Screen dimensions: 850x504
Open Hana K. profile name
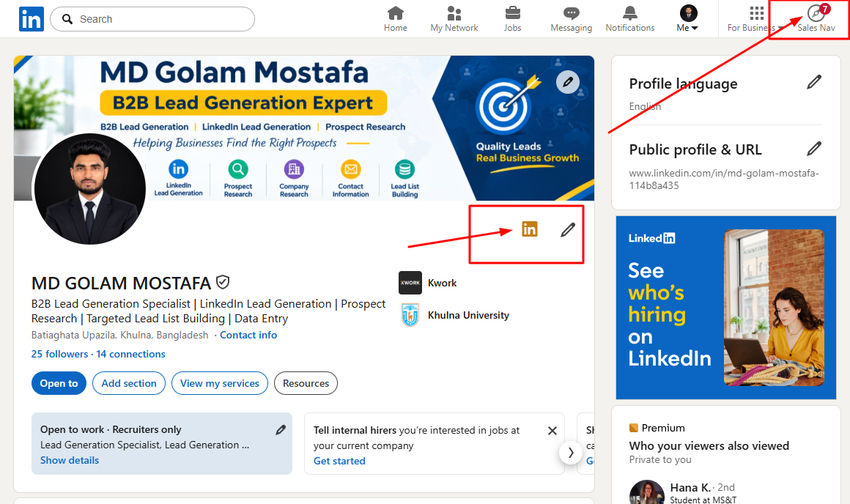(690, 487)
